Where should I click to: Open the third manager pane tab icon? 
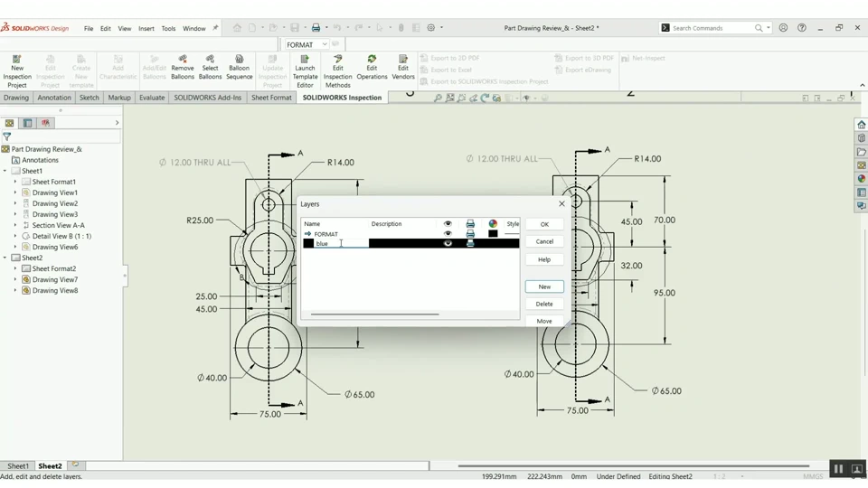pyautogui.click(x=45, y=123)
